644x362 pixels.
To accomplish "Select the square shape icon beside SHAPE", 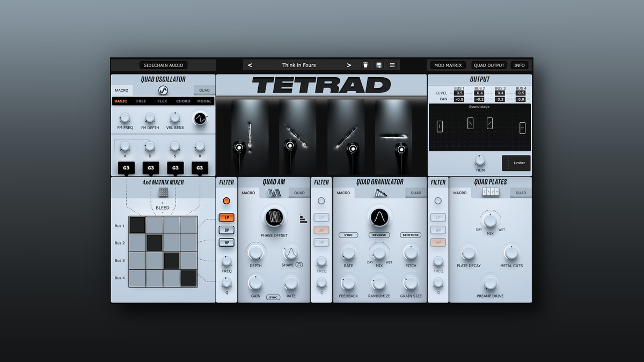I will (x=299, y=265).
